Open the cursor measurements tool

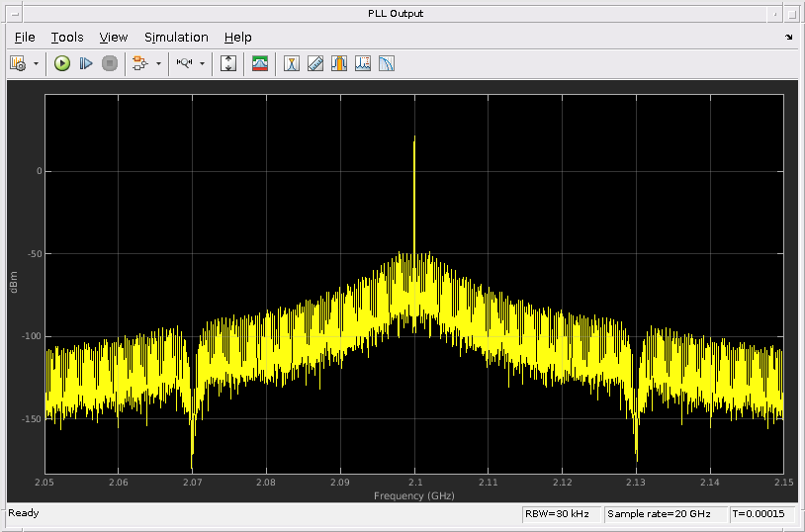coord(292,63)
